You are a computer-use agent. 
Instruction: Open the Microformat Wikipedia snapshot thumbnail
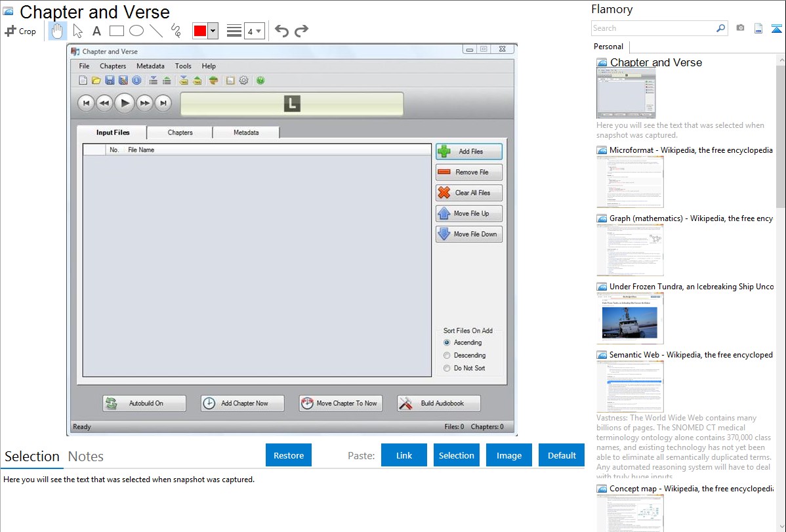click(630, 182)
